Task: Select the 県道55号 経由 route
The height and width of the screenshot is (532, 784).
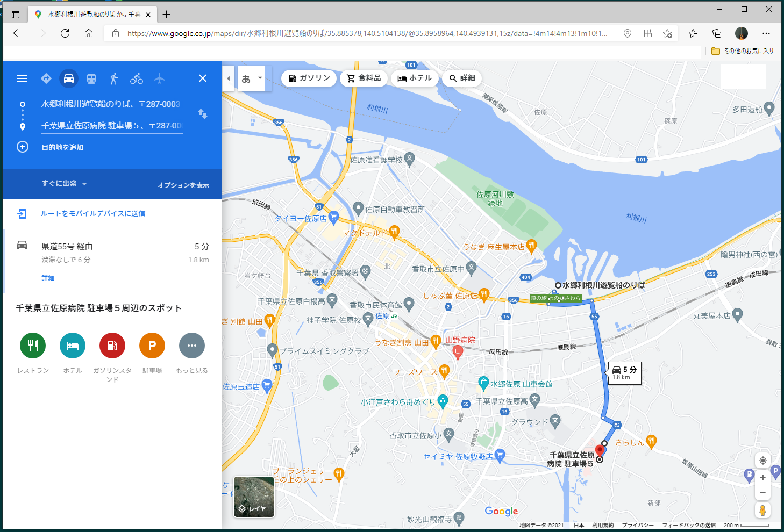Action: 113,261
